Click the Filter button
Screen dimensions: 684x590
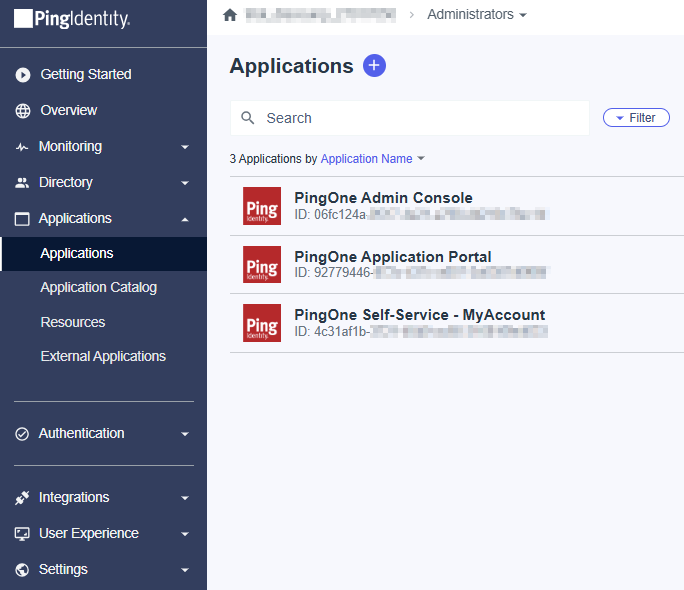tap(636, 118)
